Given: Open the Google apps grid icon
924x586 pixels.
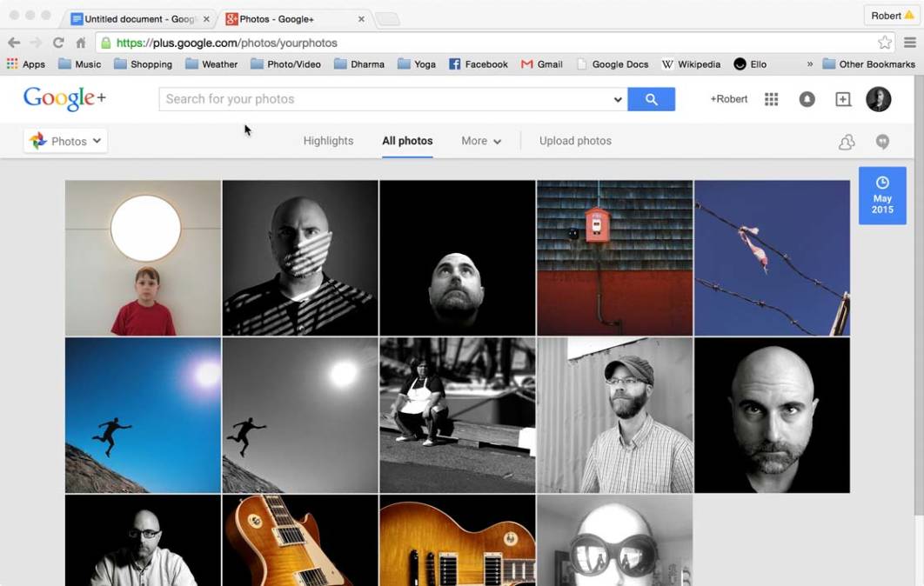Looking at the screenshot, I should [x=771, y=99].
